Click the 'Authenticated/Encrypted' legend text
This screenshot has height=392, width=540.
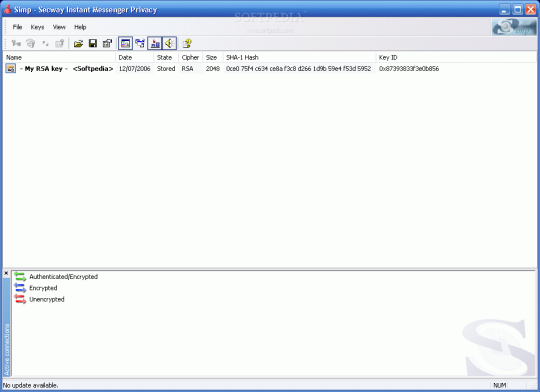coord(63,277)
